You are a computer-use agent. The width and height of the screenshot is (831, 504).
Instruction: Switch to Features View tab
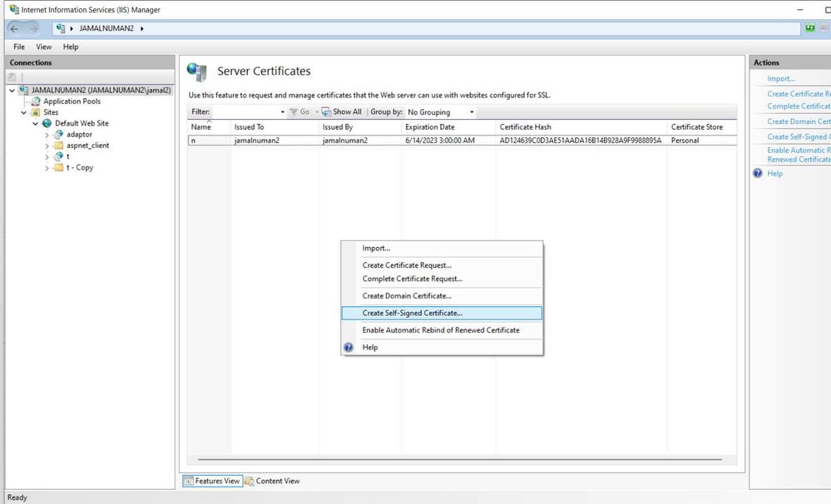click(x=212, y=482)
